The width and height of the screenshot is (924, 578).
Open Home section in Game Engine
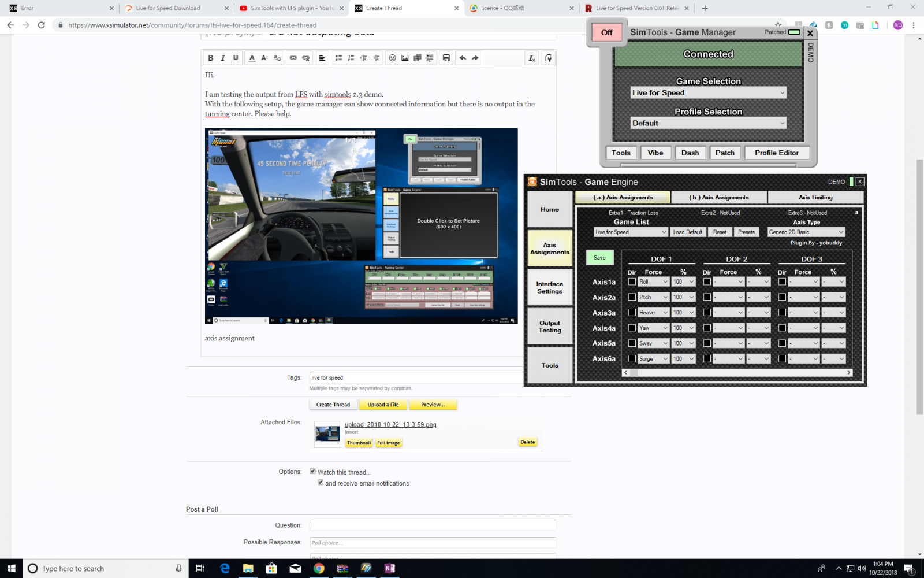click(x=550, y=209)
